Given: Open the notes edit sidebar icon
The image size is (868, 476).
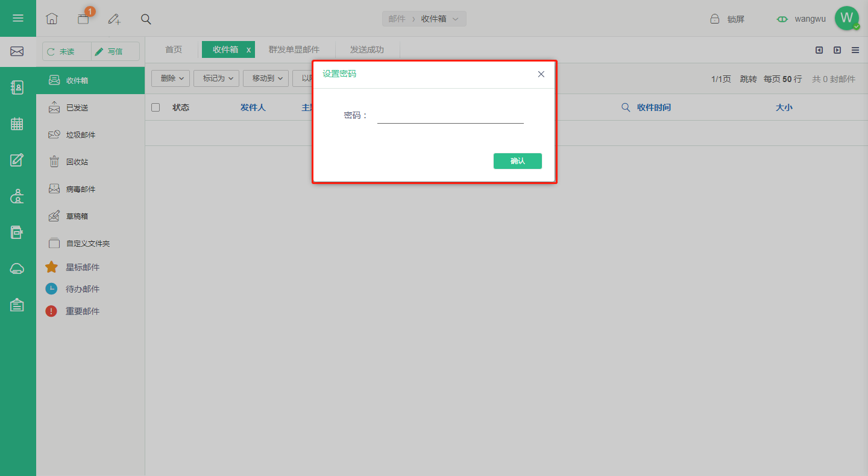Looking at the screenshot, I should [x=17, y=160].
